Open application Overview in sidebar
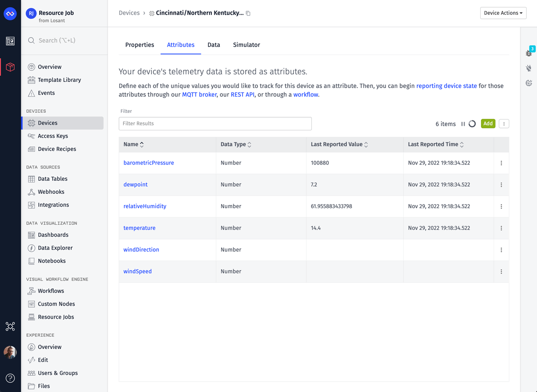The height and width of the screenshot is (392, 537). point(50,67)
